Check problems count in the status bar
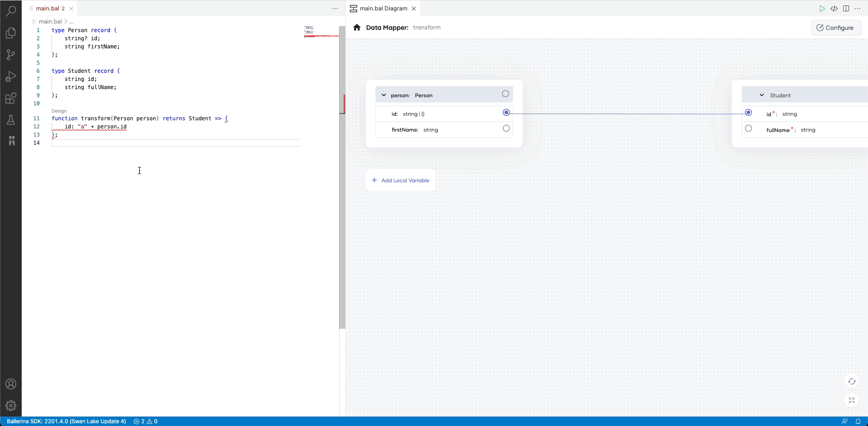This screenshot has height=426, width=868. point(146,421)
